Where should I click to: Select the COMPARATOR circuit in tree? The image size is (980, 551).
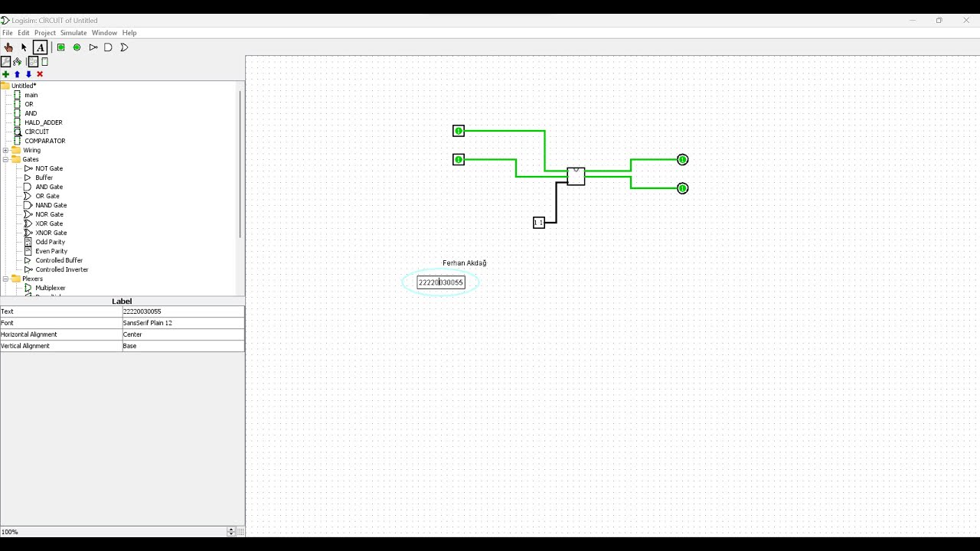44,141
